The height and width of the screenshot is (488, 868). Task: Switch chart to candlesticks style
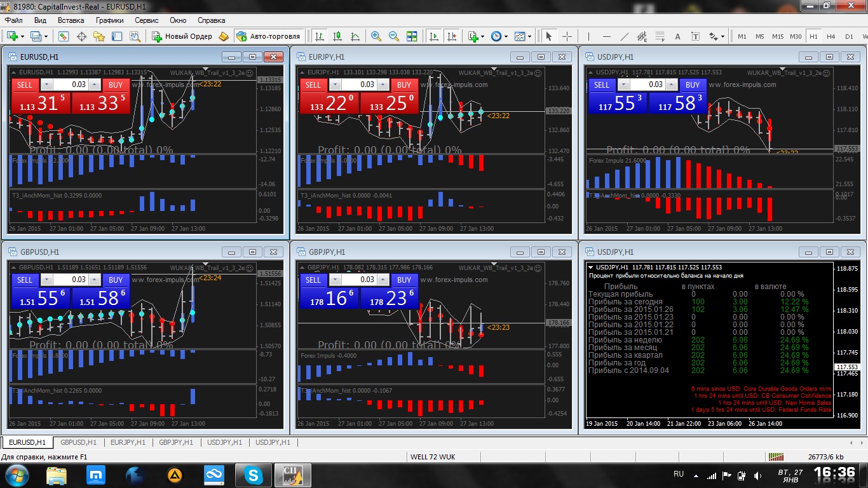337,36
